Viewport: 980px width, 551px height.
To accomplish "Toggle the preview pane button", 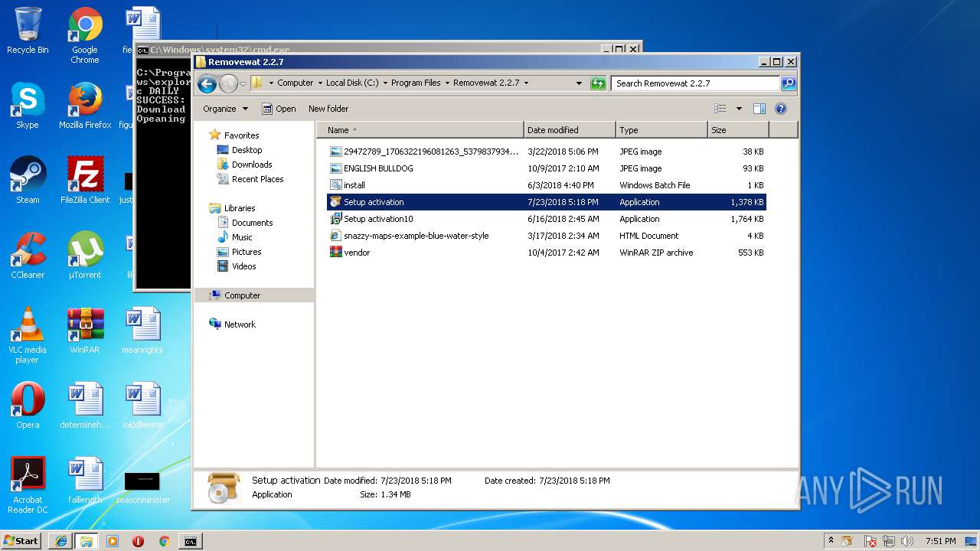I will pyautogui.click(x=759, y=109).
